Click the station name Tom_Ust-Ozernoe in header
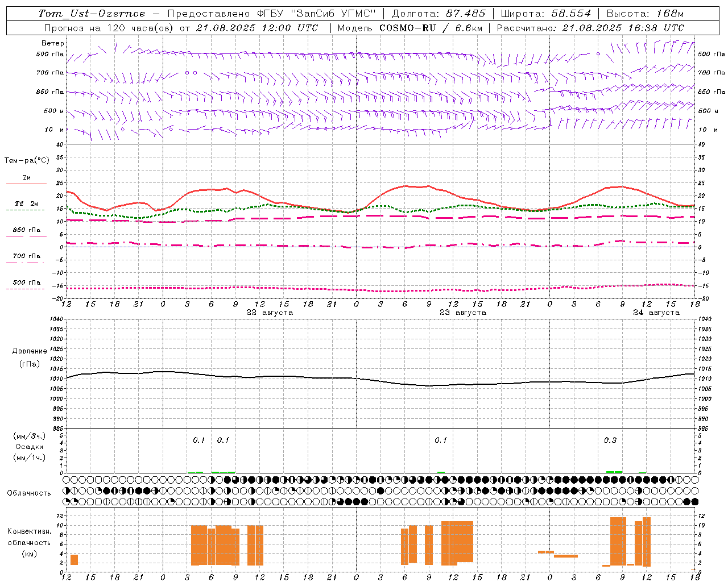Viewport: 728px width, 582px height. (92, 14)
